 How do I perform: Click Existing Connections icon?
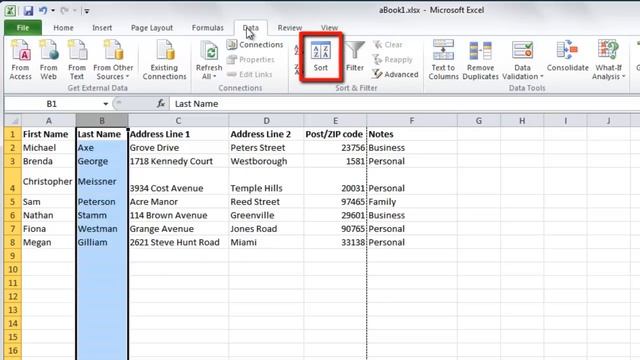[x=164, y=60]
